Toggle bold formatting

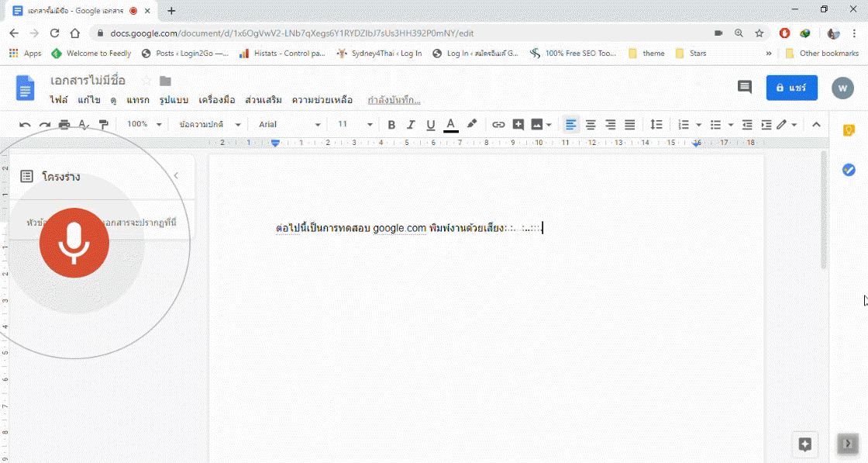coord(391,125)
